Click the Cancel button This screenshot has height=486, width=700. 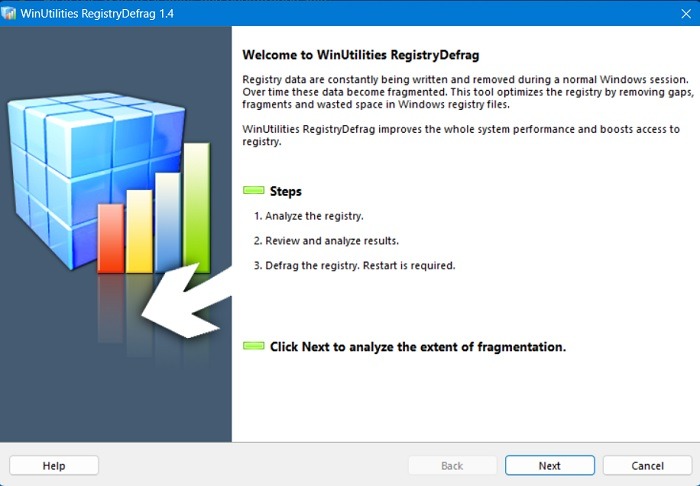point(647,465)
